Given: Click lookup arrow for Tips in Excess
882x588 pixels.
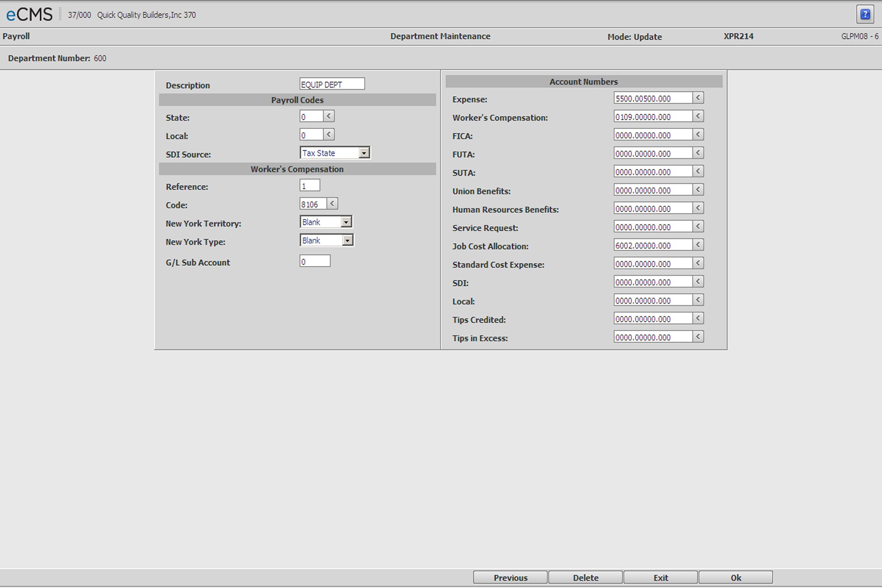Looking at the screenshot, I should tap(698, 337).
